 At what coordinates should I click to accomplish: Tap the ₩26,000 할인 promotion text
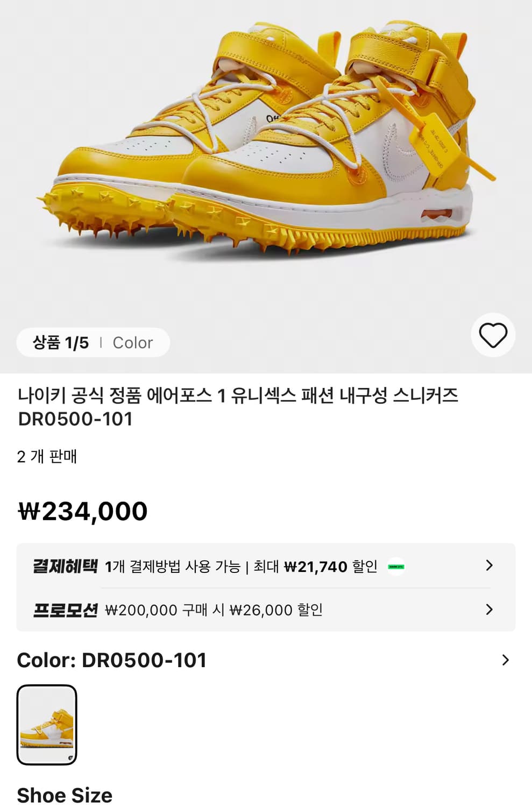276,610
